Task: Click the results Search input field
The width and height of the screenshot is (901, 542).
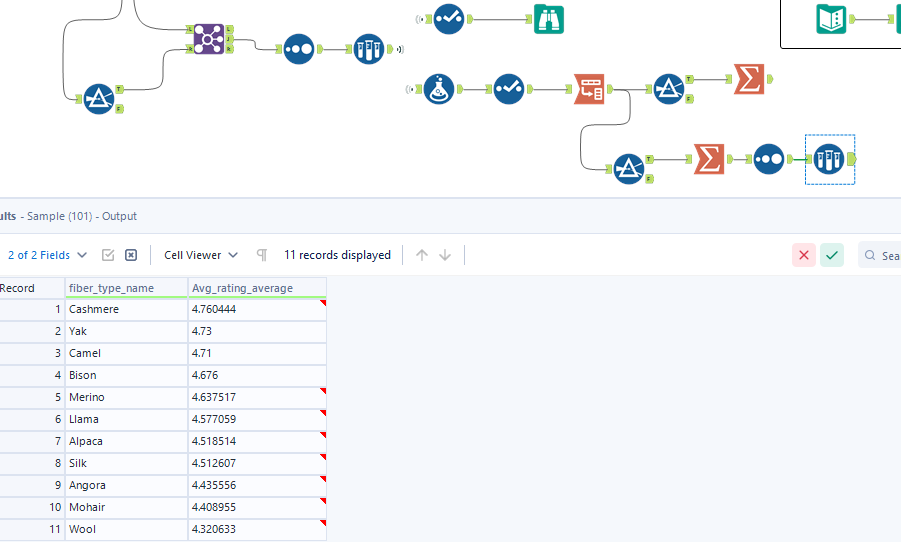Action: 880,255
